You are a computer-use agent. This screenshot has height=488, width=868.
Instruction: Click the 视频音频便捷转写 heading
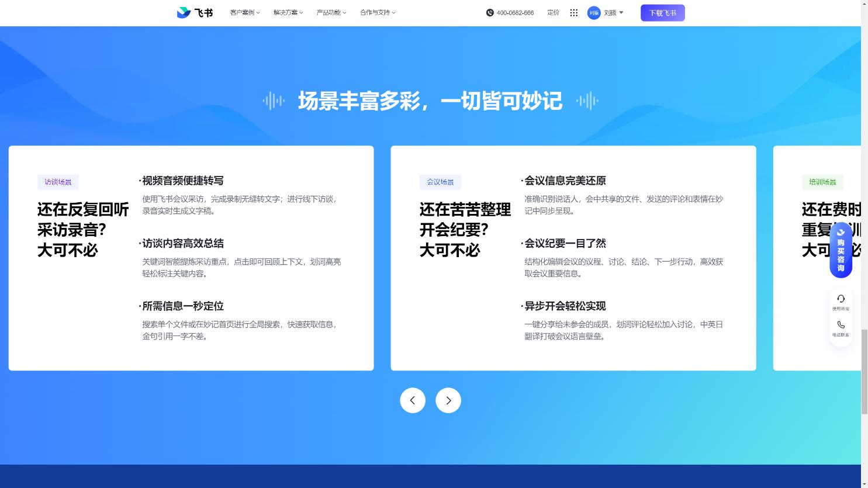click(182, 181)
